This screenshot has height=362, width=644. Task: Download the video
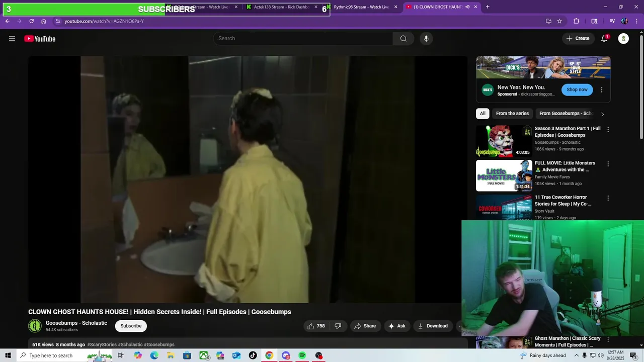pyautogui.click(x=433, y=326)
